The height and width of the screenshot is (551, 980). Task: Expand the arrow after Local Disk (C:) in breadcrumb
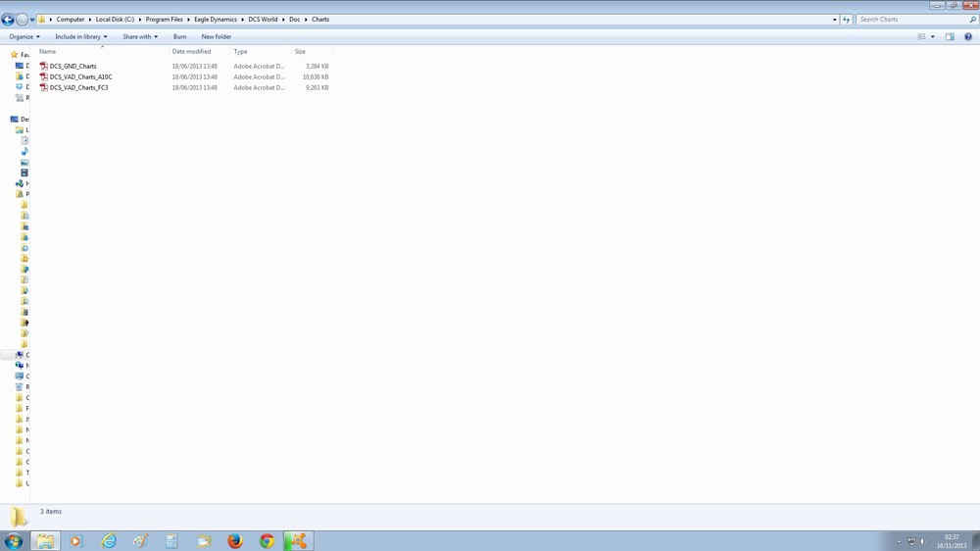pos(140,20)
